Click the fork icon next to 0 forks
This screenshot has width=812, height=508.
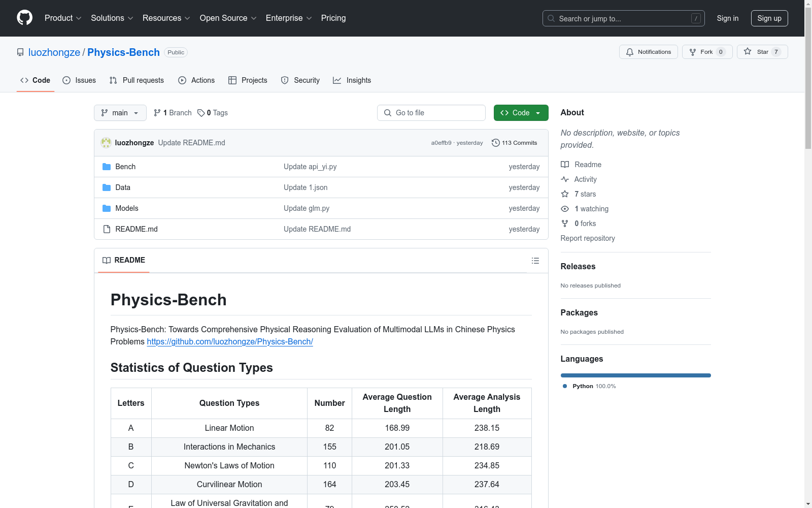(565, 224)
